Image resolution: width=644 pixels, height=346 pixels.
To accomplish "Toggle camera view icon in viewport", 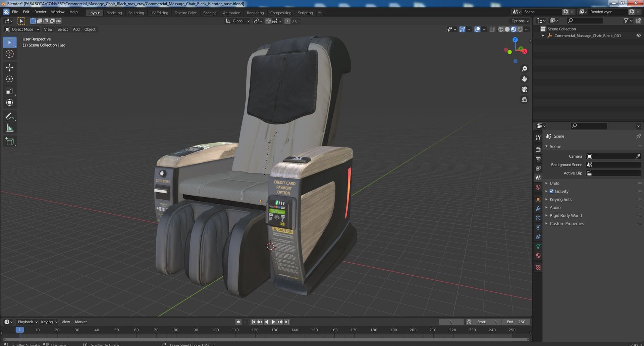I will tap(524, 89).
